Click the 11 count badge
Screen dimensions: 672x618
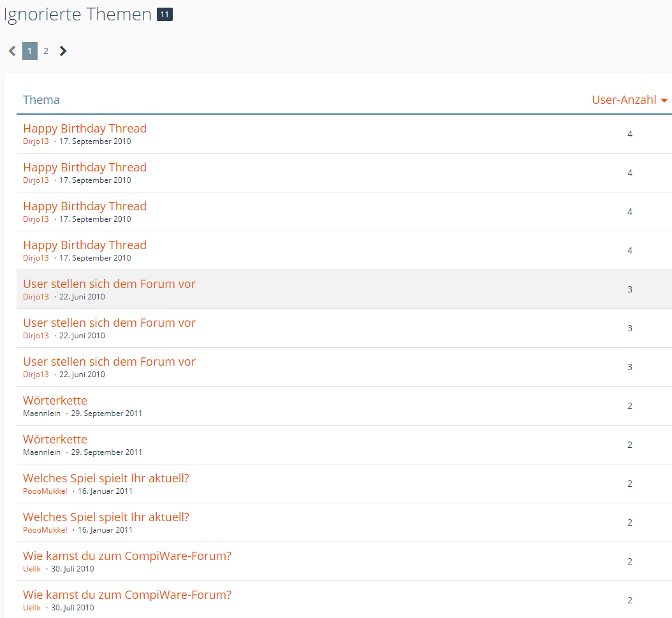pos(164,15)
